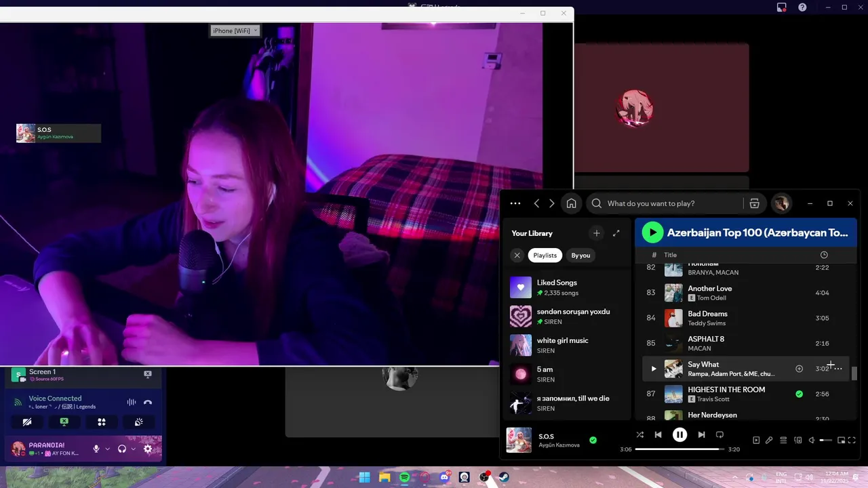Open the Spotify miniplayer
This screenshot has height=488, width=868.
pyautogui.click(x=841, y=440)
